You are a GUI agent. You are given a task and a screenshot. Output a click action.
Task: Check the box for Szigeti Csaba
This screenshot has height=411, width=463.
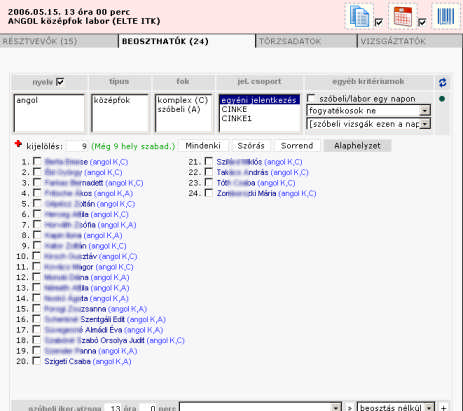tap(37, 361)
